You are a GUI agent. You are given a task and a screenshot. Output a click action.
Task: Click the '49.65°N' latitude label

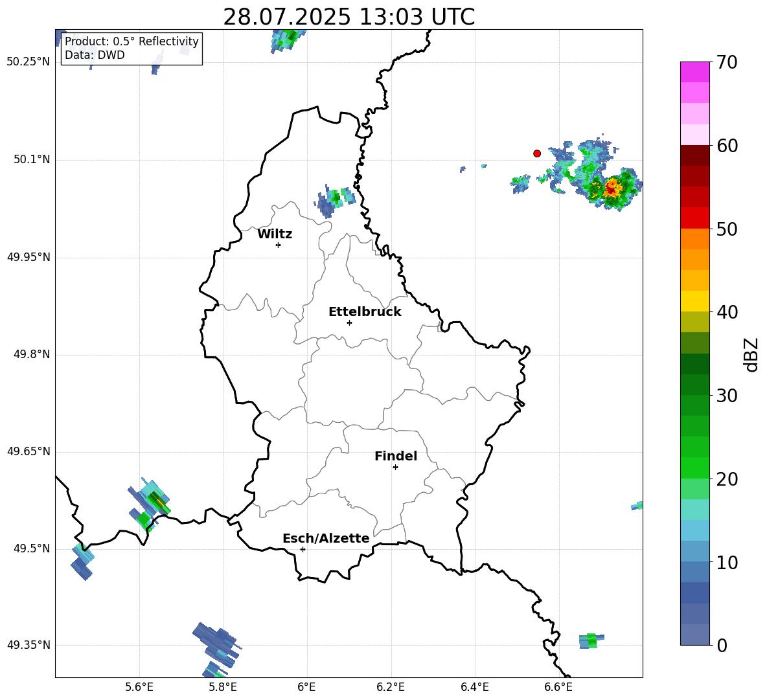28,451
